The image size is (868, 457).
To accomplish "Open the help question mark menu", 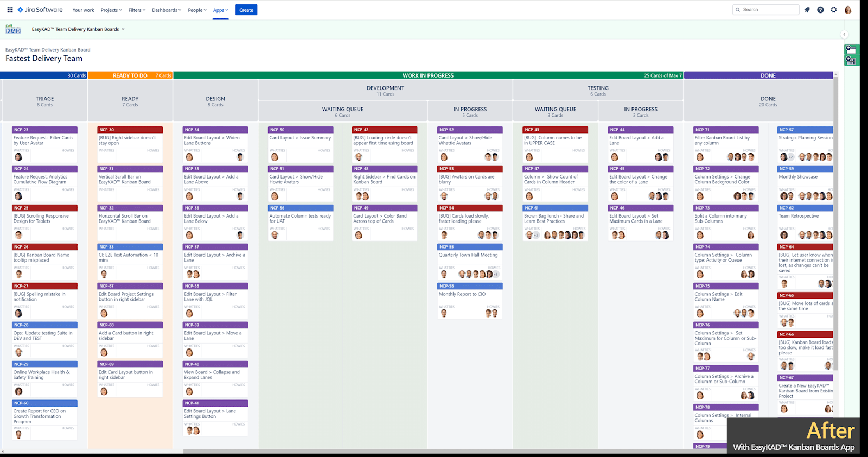I will [x=820, y=10].
